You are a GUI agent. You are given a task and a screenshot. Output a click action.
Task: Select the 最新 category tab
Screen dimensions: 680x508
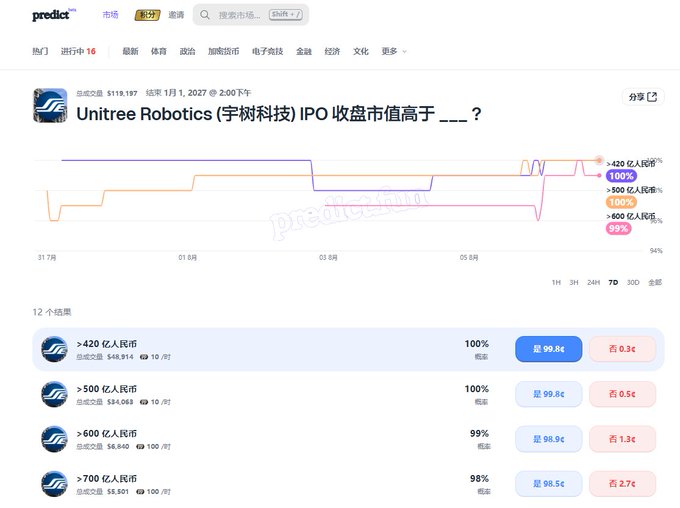(x=130, y=51)
